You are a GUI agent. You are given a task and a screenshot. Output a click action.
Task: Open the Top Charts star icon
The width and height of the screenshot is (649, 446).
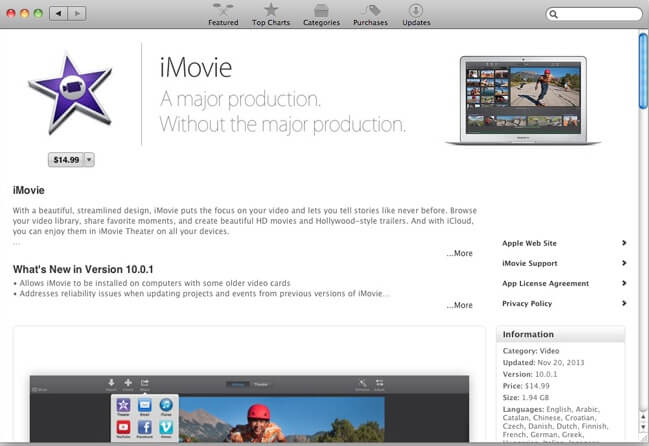coord(271,9)
